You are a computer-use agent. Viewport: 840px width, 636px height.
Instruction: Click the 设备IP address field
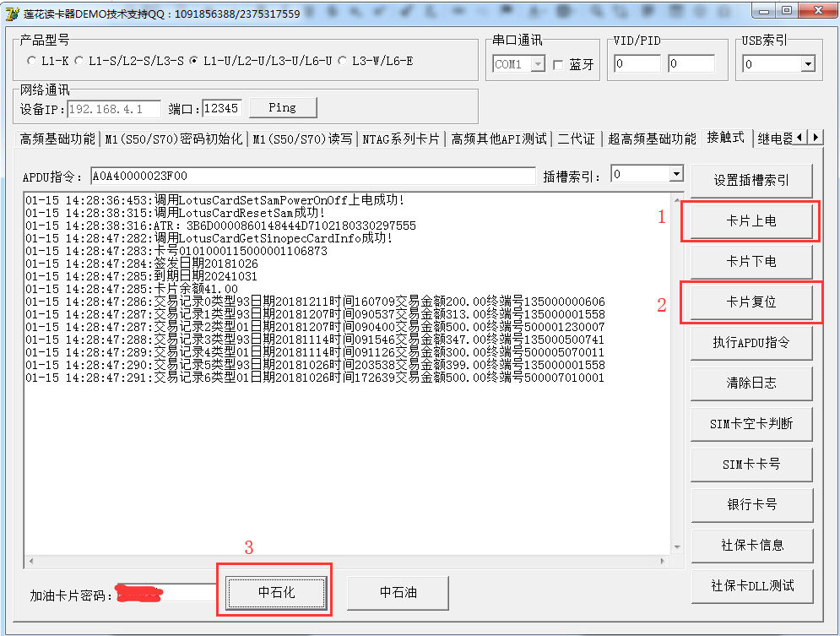coord(114,109)
